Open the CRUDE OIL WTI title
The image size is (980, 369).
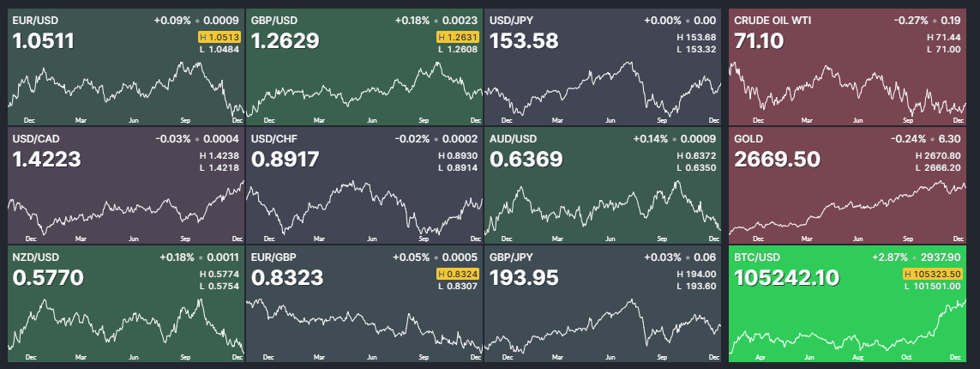773,21
